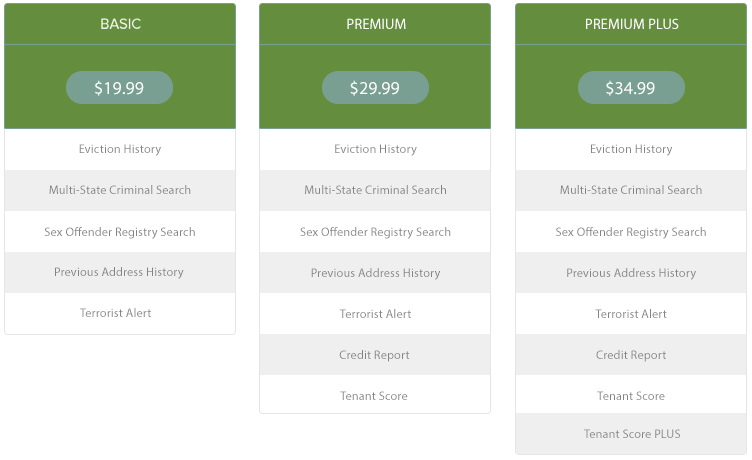The height and width of the screenshot is (460, 752).
Task: Select Eviction History under Premium Plus
Action: (x=631, y=149)
